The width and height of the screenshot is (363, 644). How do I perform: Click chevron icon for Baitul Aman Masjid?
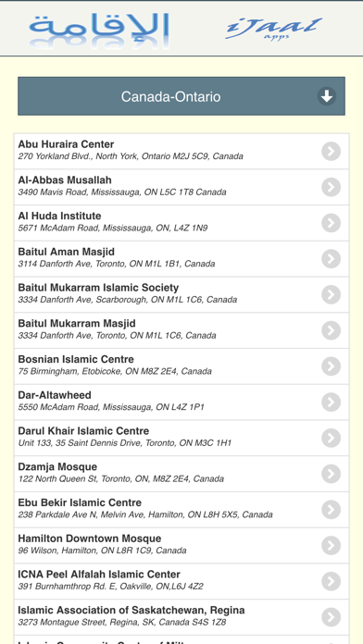(x=331, y=259)
